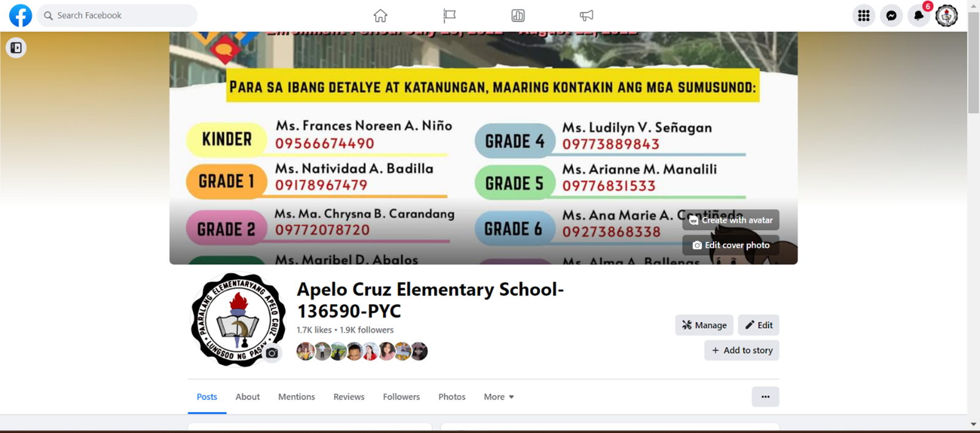
Task: Open the Ad Center megaphone icon
Action: (587, 15)
